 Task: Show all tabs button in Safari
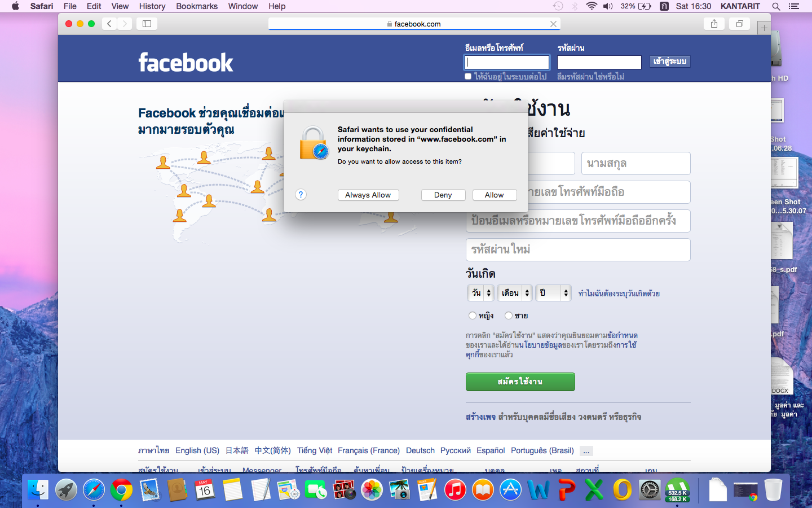[x=739, y=24]
